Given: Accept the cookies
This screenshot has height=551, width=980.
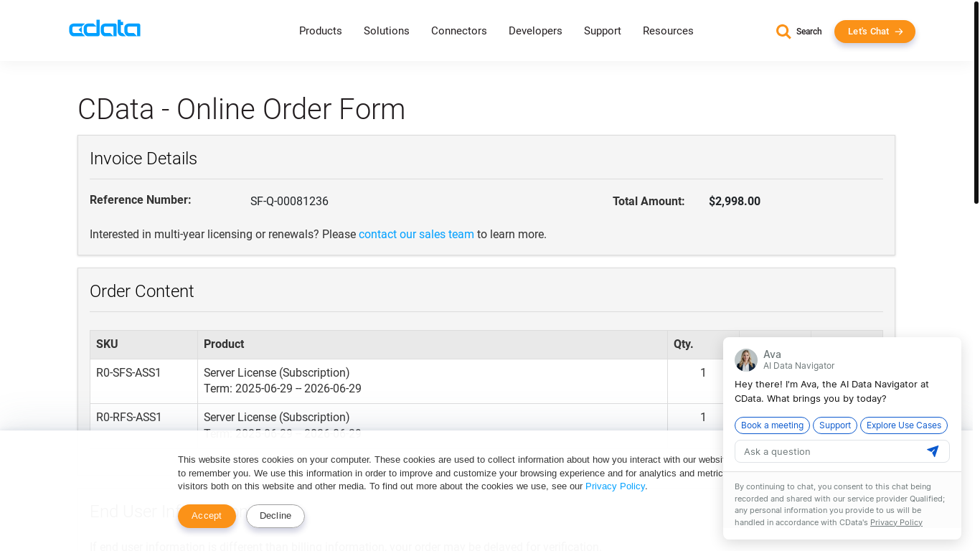Looking at the screenshot, I should [x=207, y=516].
